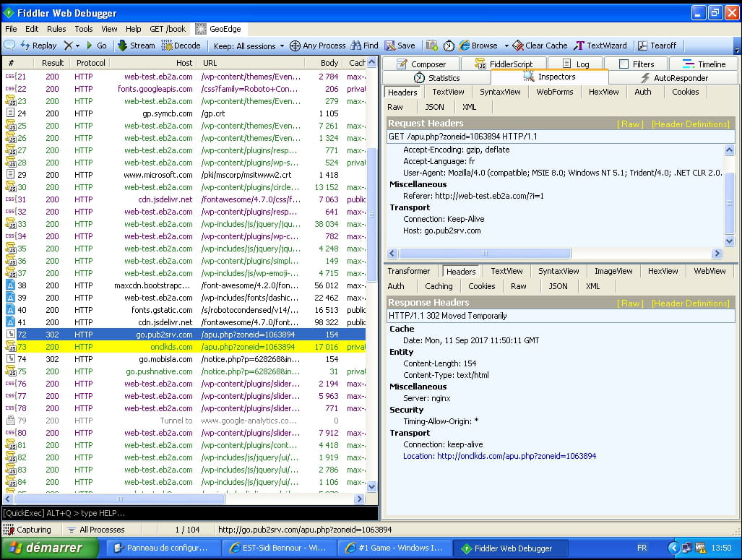
Task: Select request TextView inspector tab
Action: 448,92
